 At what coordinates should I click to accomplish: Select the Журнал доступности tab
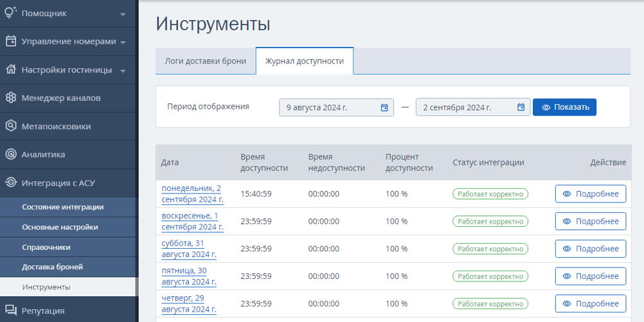pos(305,61)
